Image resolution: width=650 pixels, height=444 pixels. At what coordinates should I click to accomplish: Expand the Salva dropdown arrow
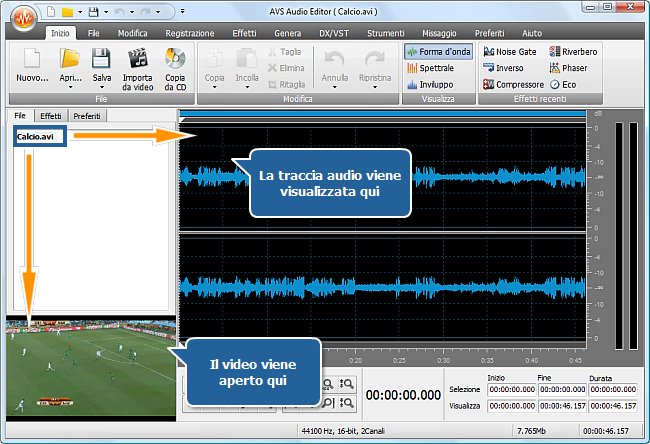click(102, 86)
